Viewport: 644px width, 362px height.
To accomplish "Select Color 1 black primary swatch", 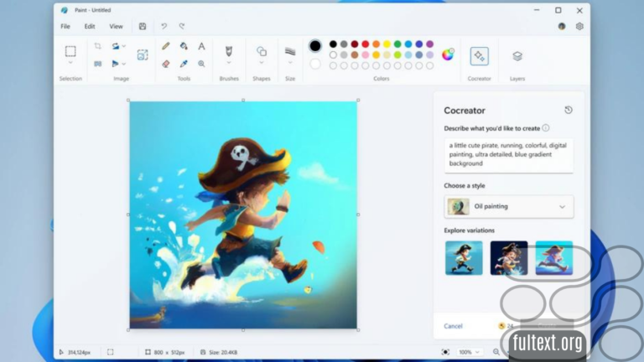I will pyautogui.click(x=315, y=45).
